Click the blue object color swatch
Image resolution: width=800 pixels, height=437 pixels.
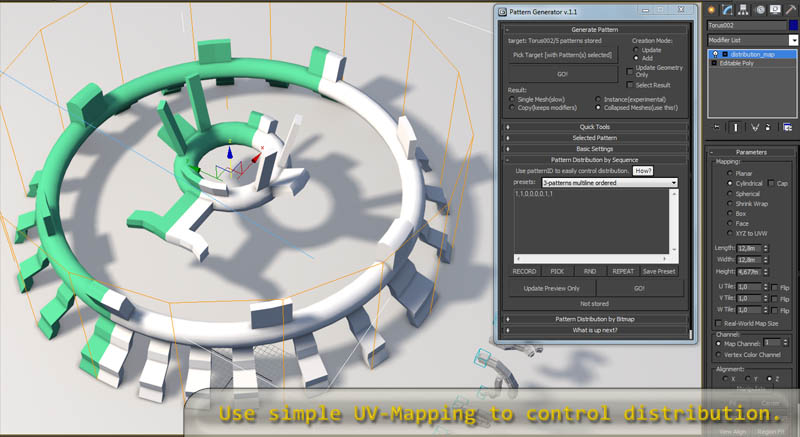point(794,22)
